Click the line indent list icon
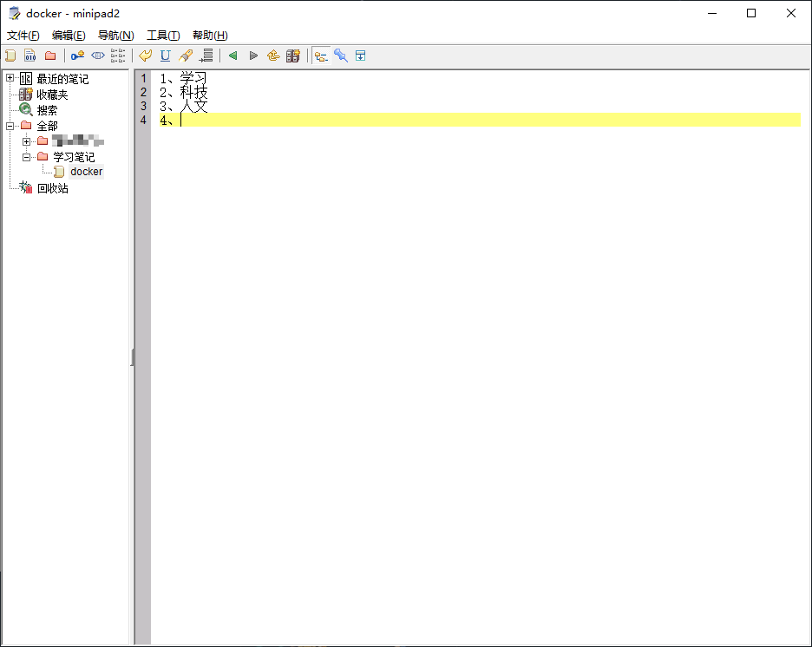Screen dimensions: 812x647 [x=206, y=56]
